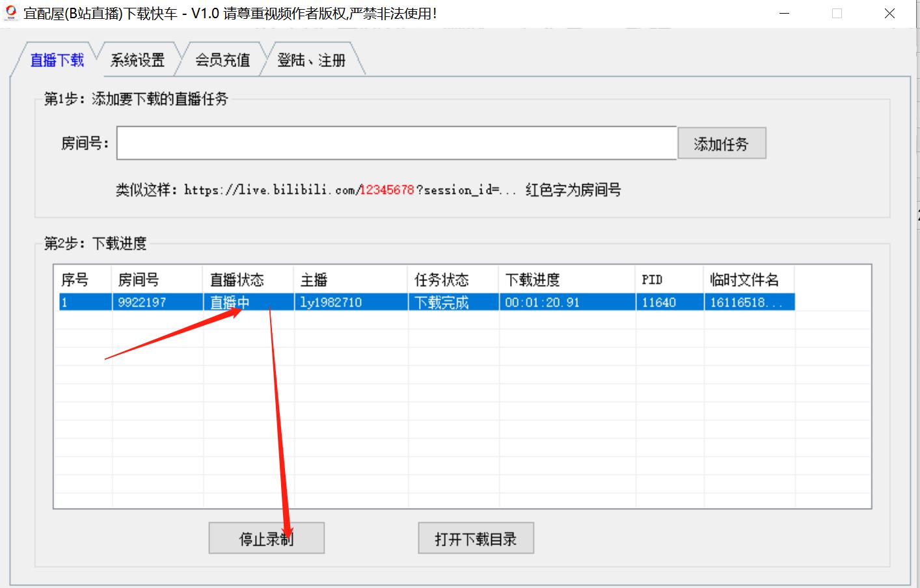Click the app logo icon in title bar
920x588 pixels.
click(10, 12)
